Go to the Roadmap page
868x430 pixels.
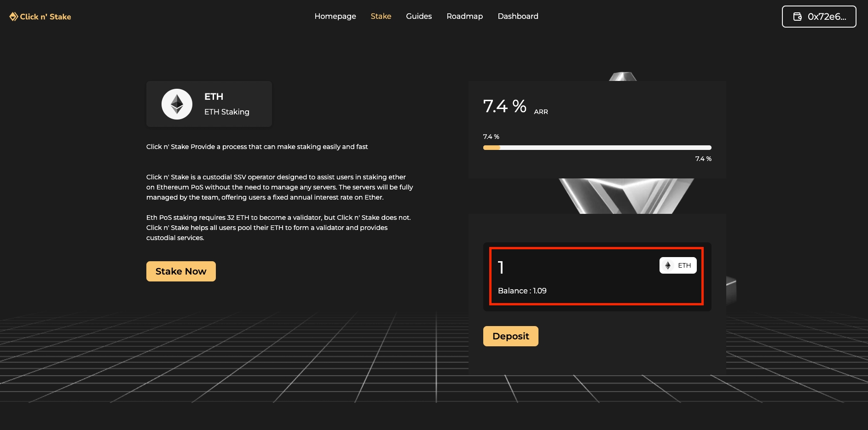click(464, 16)
